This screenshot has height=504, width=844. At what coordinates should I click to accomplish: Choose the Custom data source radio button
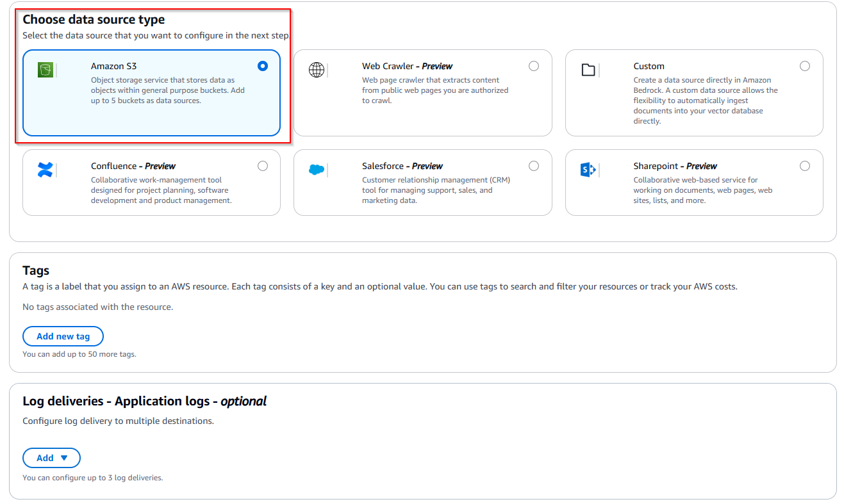point(805,66)
